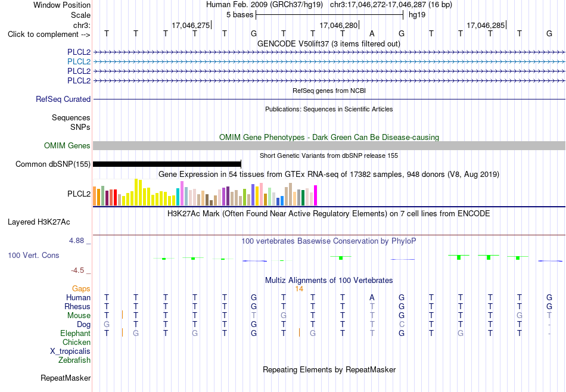Click the 'RefSeq genes from NCBI' title

pyautogui.click(x=329, y=91)
